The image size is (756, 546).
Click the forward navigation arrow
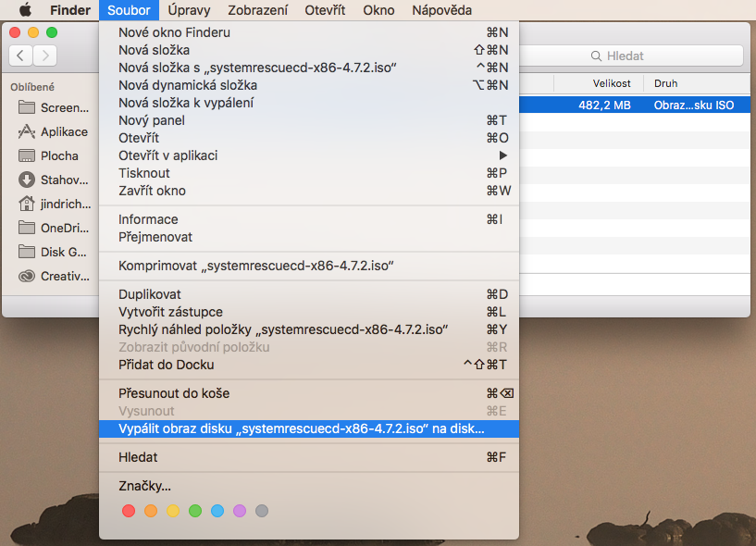point(44,56)
